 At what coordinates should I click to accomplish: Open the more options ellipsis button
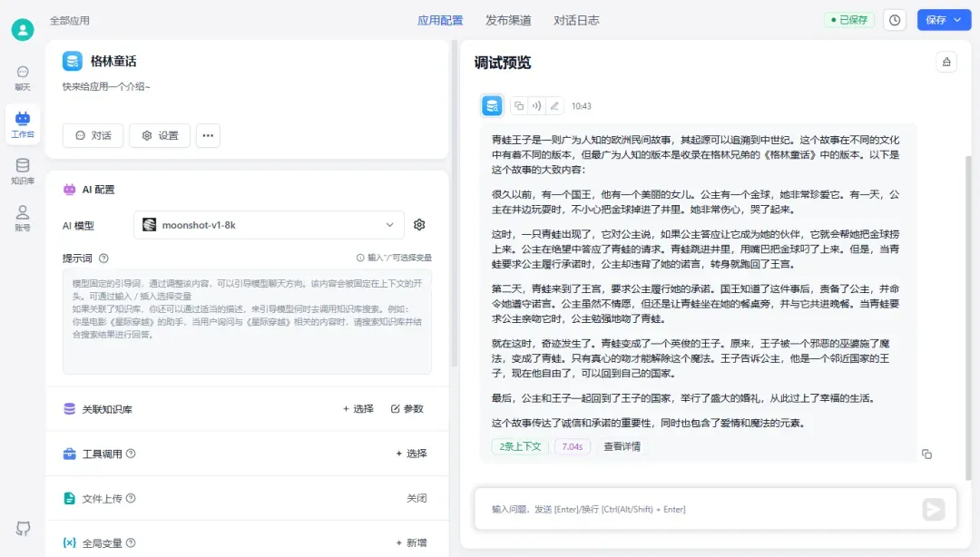208,136
